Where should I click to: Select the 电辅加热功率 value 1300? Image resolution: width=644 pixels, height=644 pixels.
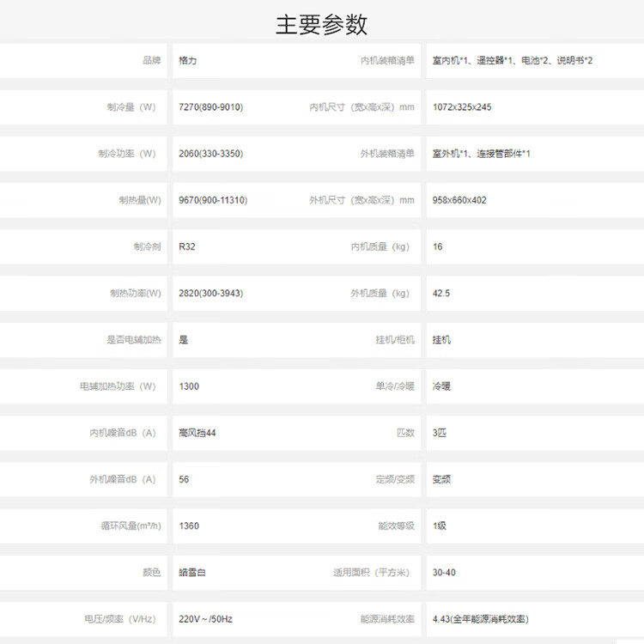189,386
